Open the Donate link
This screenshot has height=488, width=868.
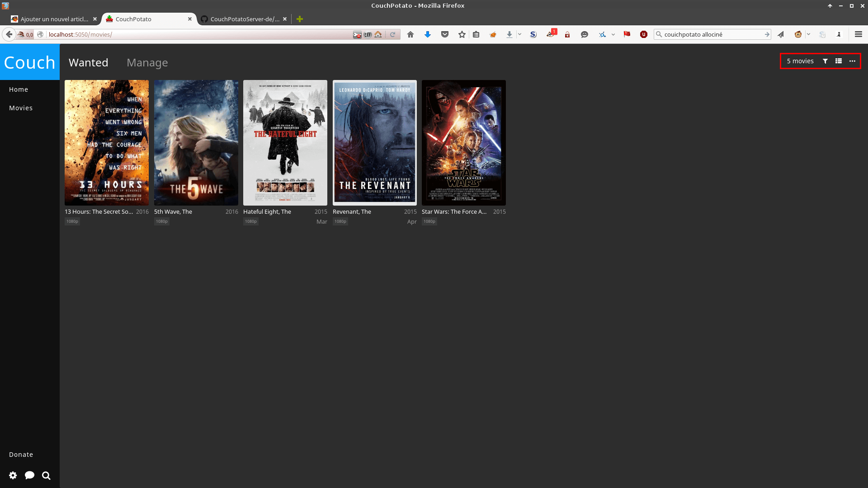click(x=21, y=455)
